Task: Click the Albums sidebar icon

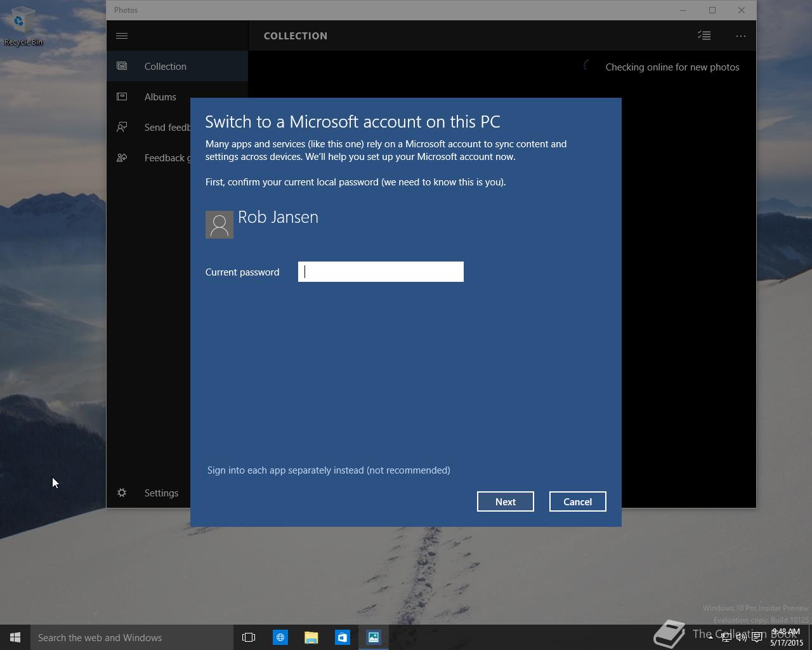Action: coord(122,96)
